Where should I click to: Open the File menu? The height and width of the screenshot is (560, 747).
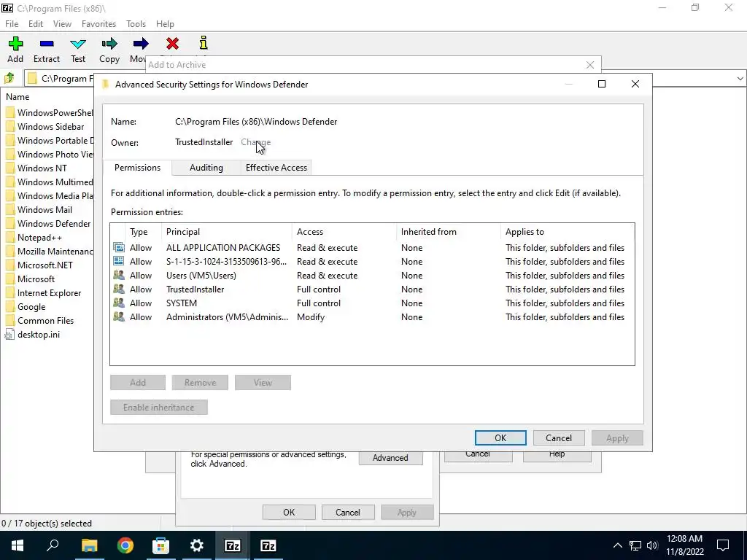pos(12,24)
